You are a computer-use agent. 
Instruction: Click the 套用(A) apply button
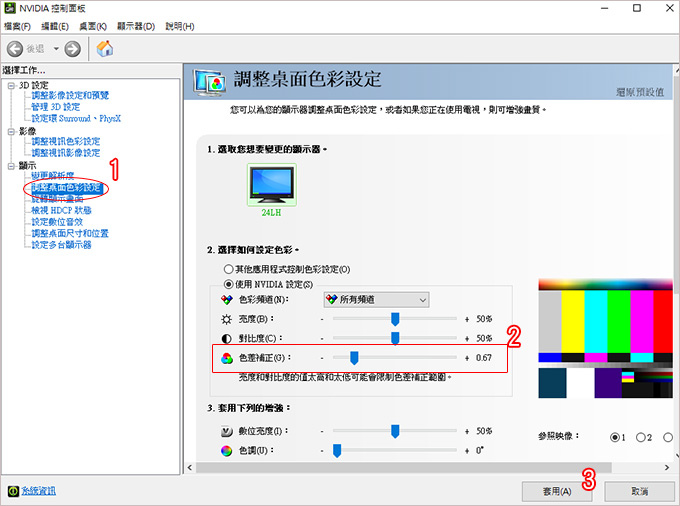pos(557,491)
